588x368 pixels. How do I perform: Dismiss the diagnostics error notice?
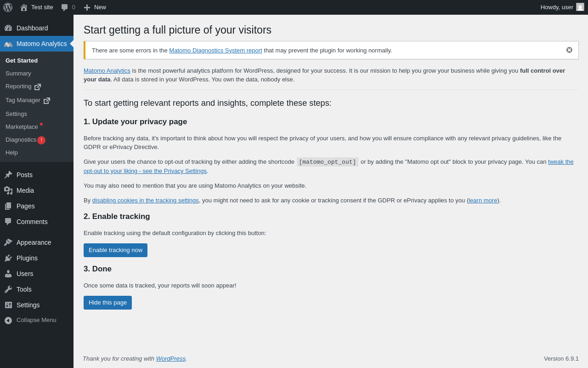click(569, 50)
